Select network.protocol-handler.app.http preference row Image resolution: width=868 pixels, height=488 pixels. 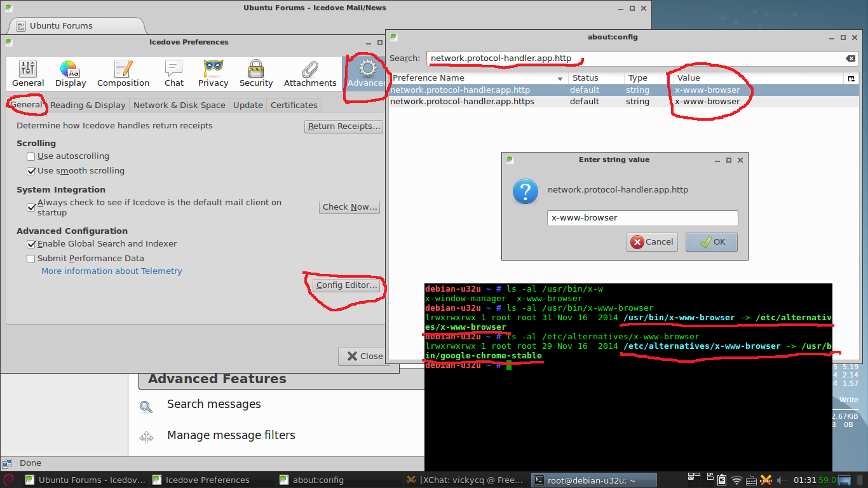click(623, 90)
